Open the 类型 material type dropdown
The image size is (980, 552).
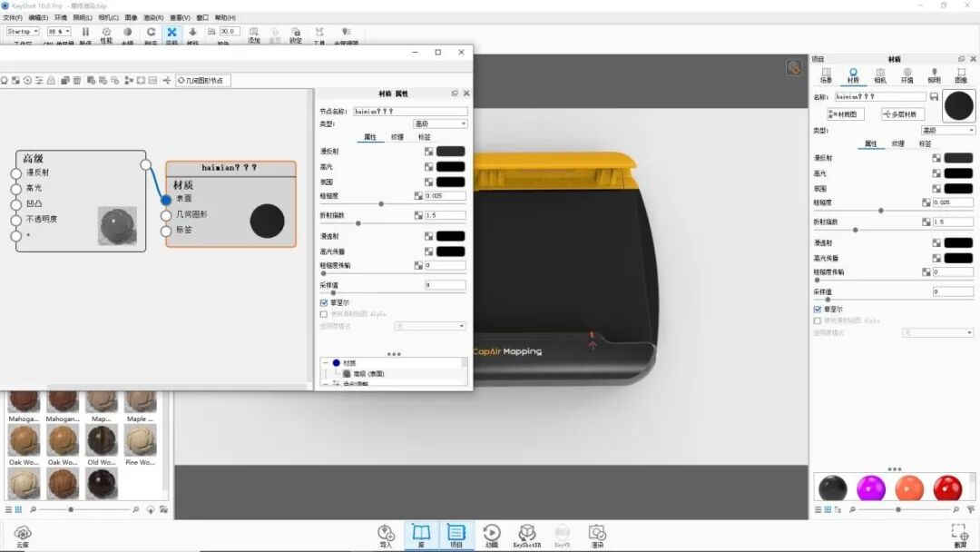point(440,124)
